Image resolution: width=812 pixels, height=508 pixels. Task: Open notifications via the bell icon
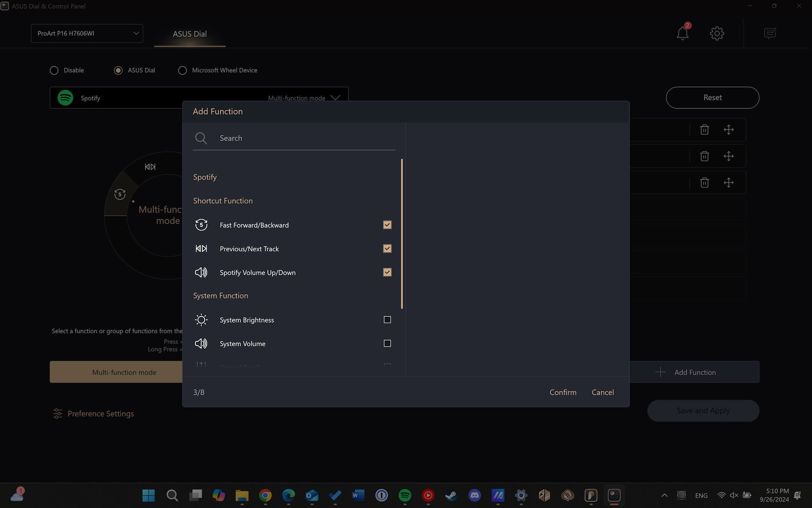[683, 33]
